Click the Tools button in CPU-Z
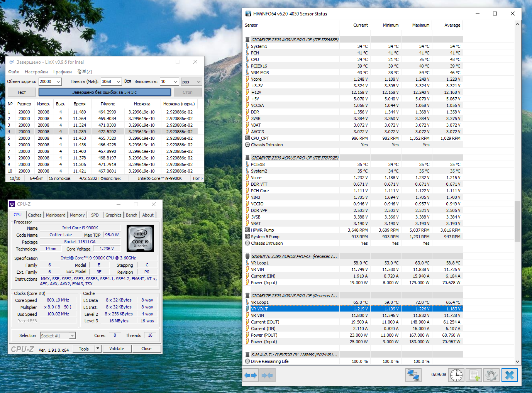The width and height of the screenshot is (532, 393). [x=84, y=349]
